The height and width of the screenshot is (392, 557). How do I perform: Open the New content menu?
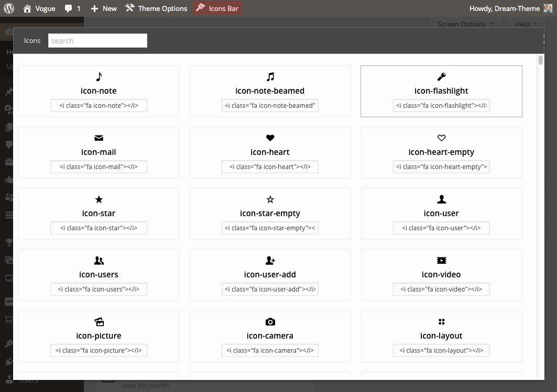tap(104, 8)
